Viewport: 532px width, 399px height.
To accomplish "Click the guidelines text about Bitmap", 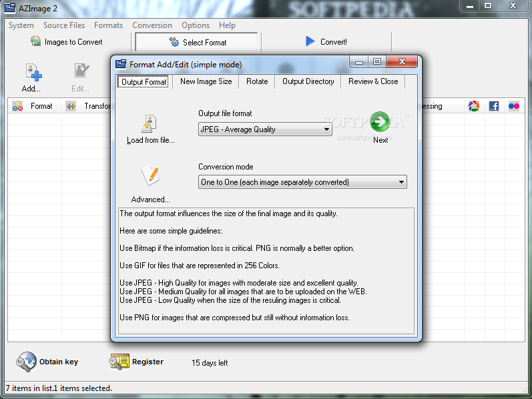I will pyautogui.click(x=237, y=248).
